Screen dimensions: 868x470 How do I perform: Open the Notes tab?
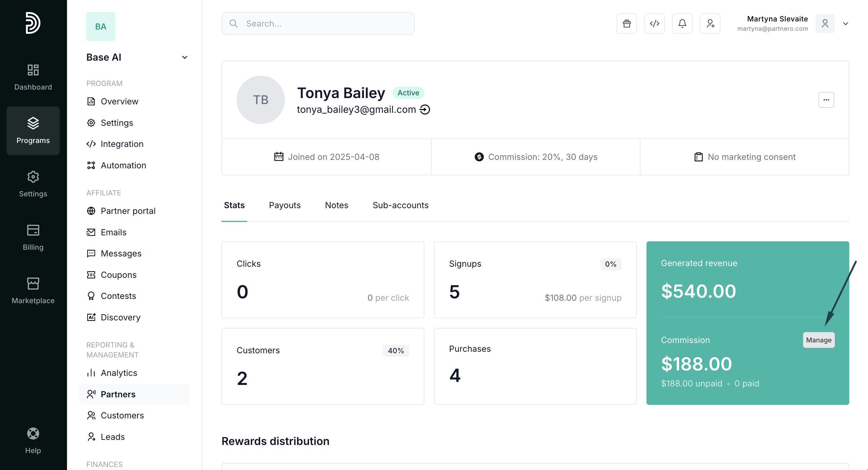[336, 205]
